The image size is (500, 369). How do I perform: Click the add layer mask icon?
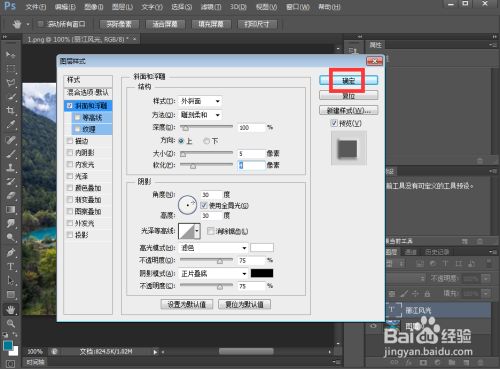tap(423, 363)
